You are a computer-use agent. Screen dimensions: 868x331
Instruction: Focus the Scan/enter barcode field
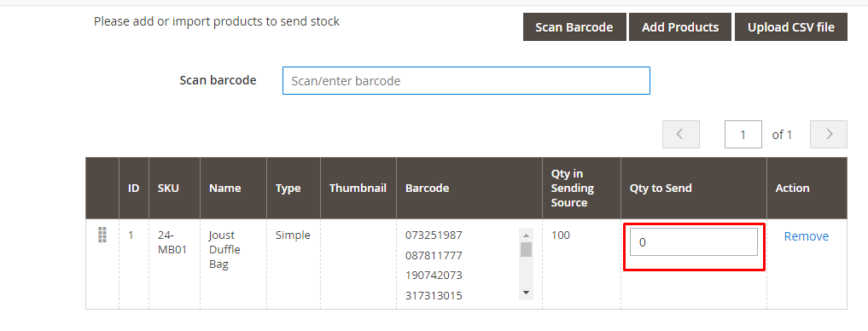466,81
